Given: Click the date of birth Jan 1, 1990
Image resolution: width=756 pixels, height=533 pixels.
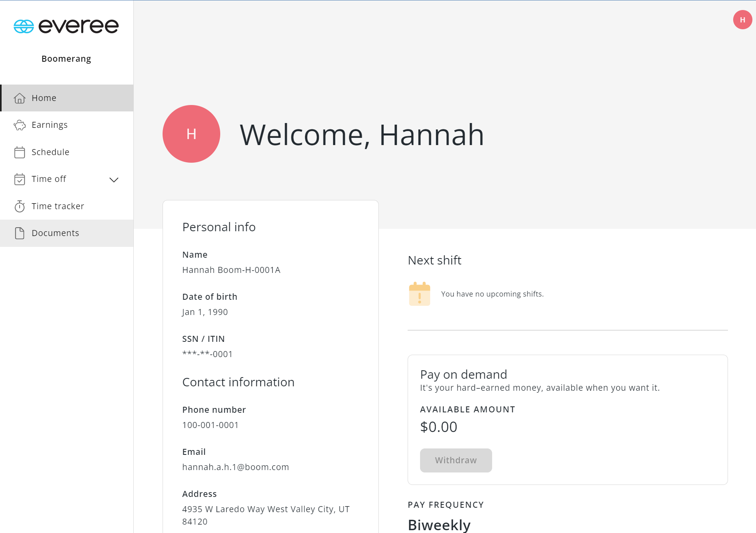Looking at the screenshot, I should point(205,312).
